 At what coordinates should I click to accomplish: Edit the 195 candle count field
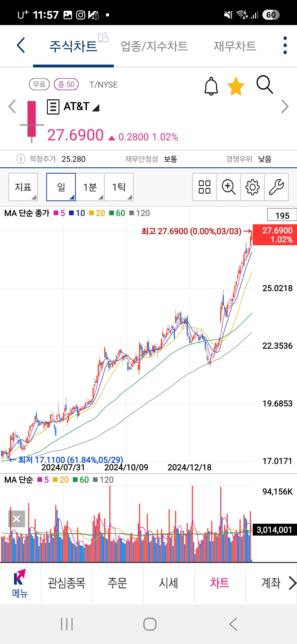click(282, 215)
